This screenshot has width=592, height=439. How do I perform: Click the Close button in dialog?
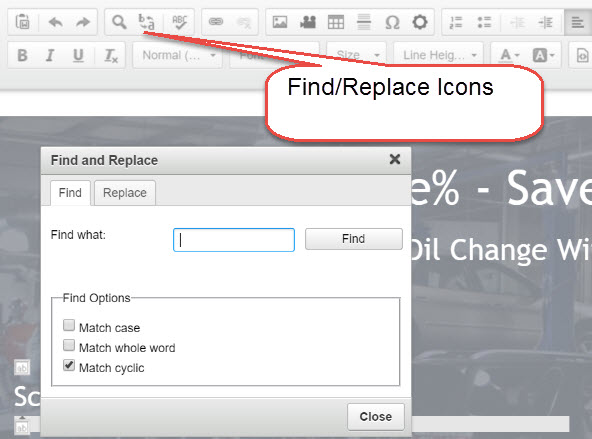click(376, 417)
